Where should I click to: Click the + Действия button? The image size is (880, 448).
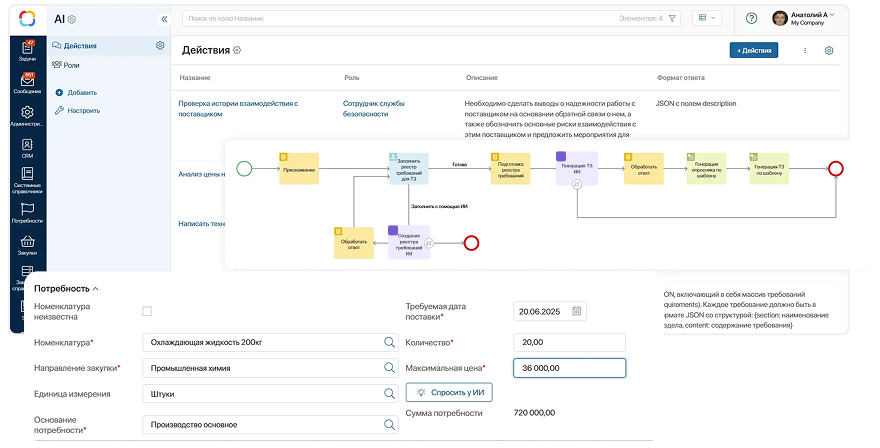(754, 50)
